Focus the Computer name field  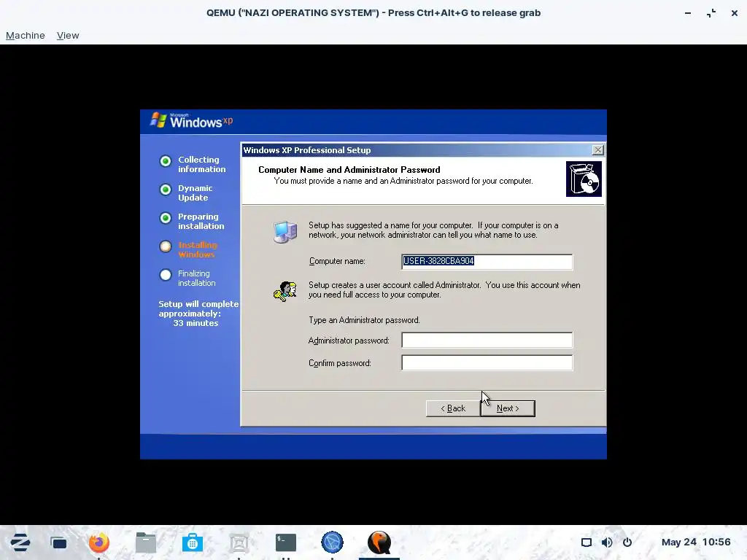pyautogui.click(x=487, y=262)
